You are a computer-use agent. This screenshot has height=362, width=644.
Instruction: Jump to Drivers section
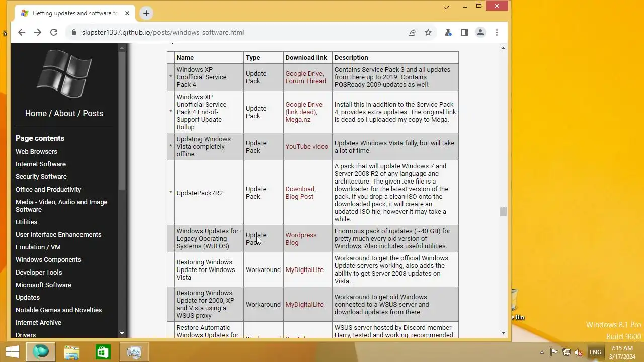coord(26,335)
